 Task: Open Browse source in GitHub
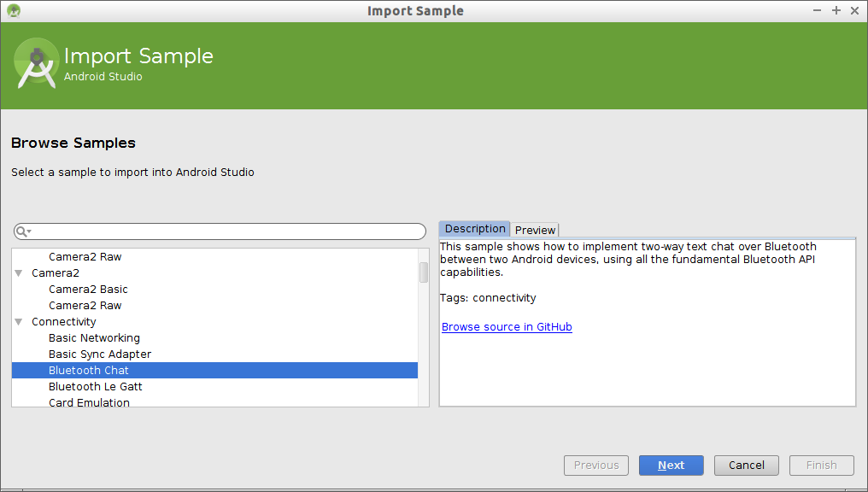point(506,326)
